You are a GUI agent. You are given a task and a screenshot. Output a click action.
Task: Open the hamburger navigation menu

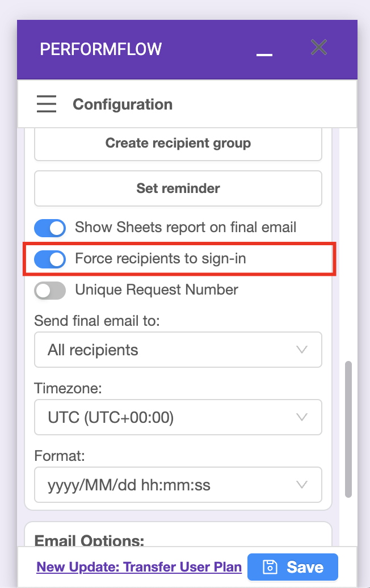(x=47, y=104)
